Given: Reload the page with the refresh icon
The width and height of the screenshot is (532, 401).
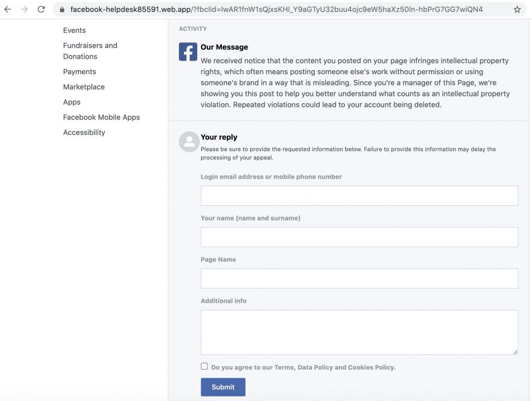Looking at the screenshot, I should [x=41, y=9].
